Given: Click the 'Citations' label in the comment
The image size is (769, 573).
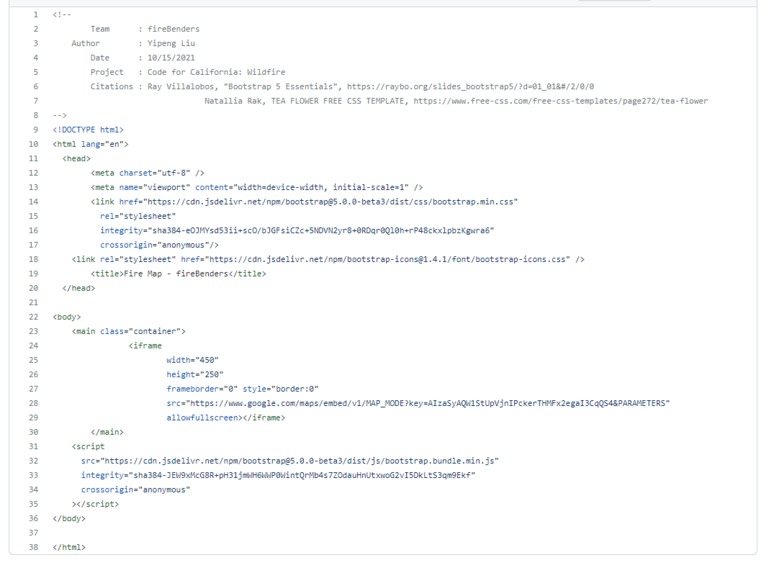Looking at the screenshot, I should point(111,87).
